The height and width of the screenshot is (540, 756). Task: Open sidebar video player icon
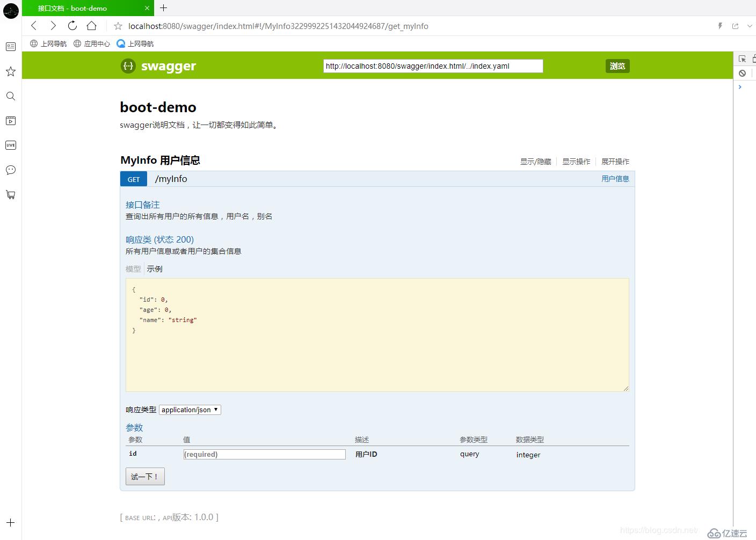11,121
